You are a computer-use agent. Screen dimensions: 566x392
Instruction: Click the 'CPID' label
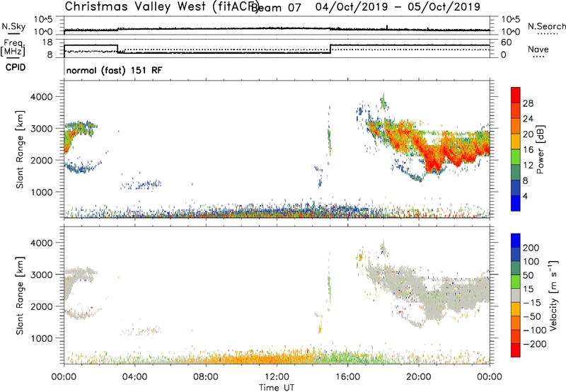click(x=16, y=67)
